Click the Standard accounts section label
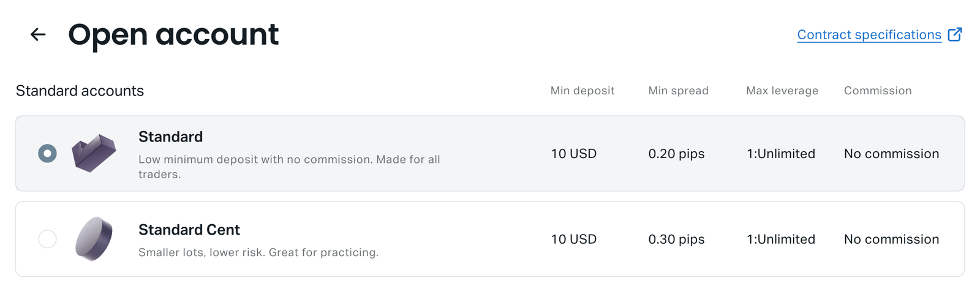 coord(80,91)
